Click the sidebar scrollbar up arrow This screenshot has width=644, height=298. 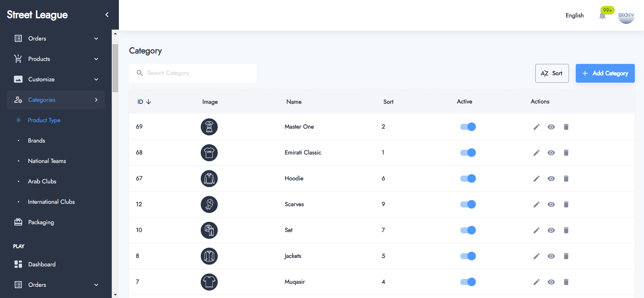coord(115,33)
